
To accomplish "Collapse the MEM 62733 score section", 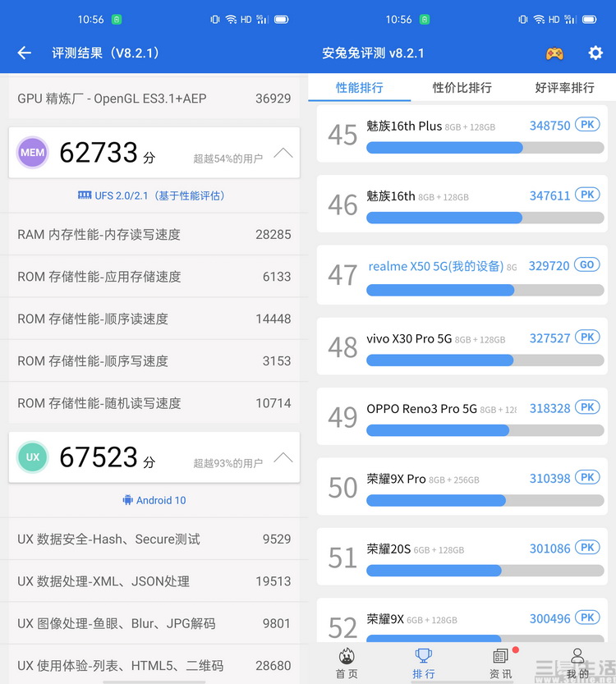I will [x=283, y=153].
